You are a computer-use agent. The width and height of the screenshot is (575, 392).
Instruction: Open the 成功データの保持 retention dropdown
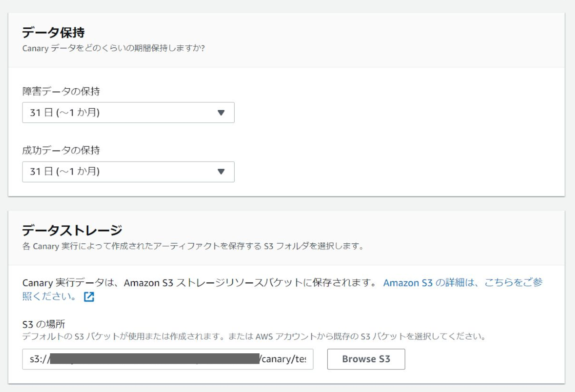pos(128,172)
